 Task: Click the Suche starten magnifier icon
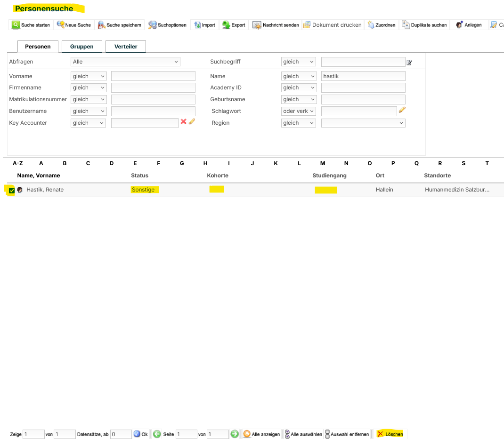[16, 25]
